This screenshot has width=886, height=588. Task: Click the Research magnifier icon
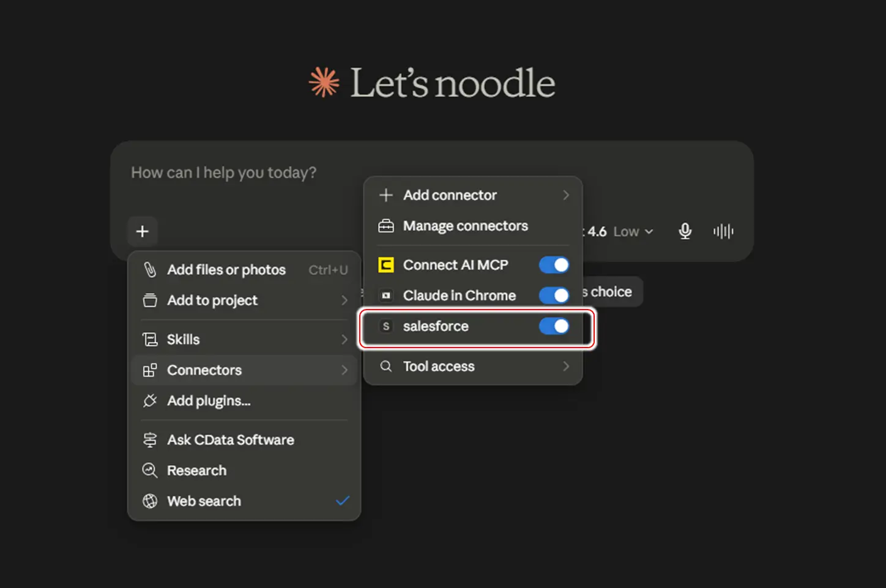point(150,471)
